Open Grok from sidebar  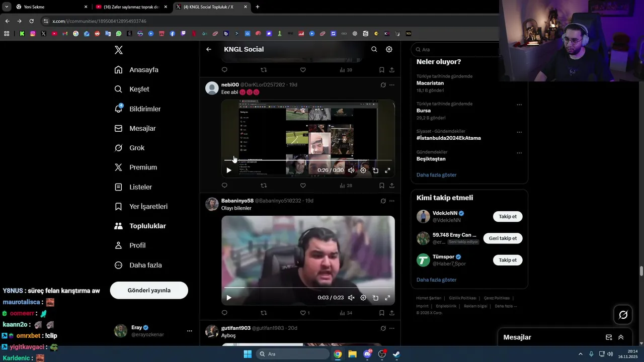(129, 148)
